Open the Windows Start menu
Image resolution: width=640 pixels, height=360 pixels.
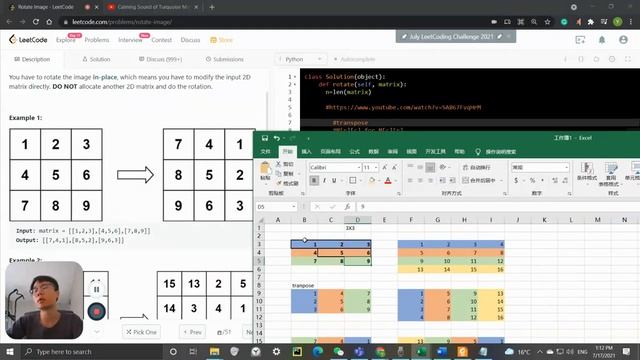(x=10, y=351)
